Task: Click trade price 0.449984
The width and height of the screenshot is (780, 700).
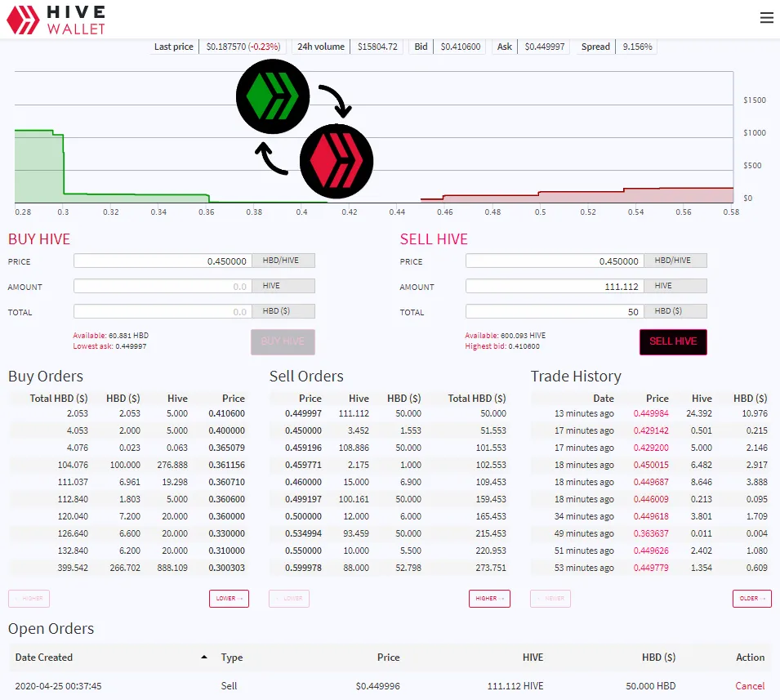Action: [x=651, y=413]
